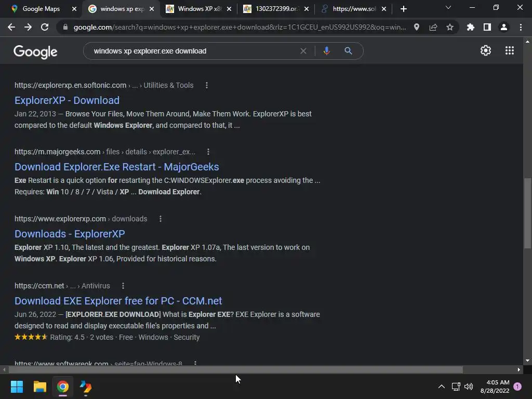
Task: Open a new browser tab
Action: pyautogui.click(x=403, y=9)
